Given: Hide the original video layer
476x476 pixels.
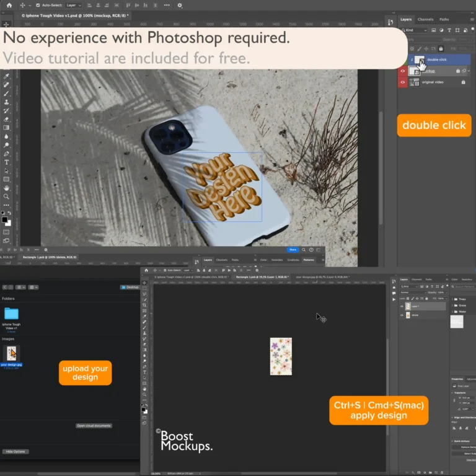Looking at the screenshot, I should point(403,82).
